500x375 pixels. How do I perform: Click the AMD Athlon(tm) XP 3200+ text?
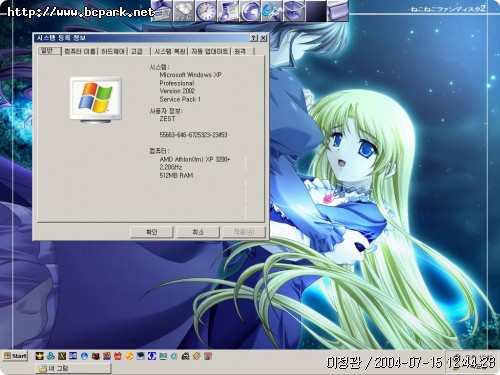[195, 159]
